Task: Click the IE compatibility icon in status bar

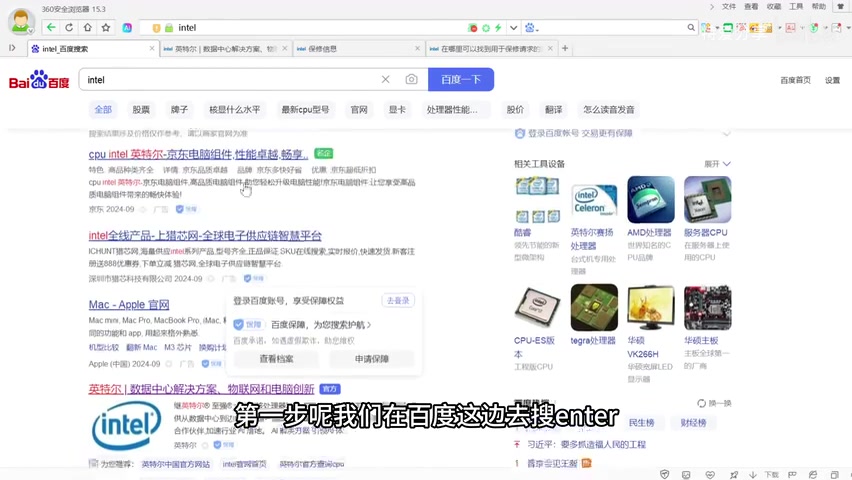Action: click(x=813, y=475)
